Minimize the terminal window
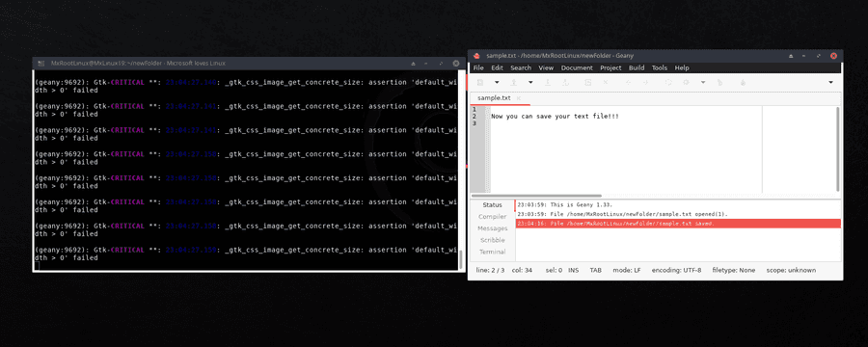868x347 pixels. (426, 64)
